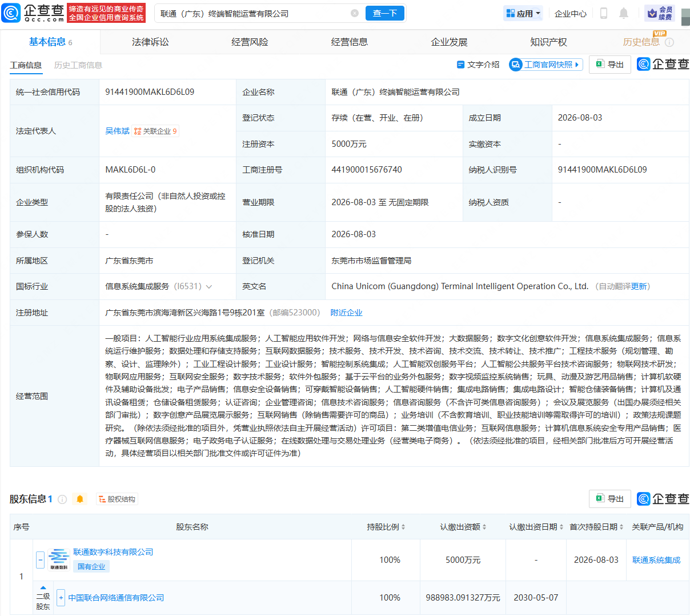The height and width of the screenshot is (616, 690).
Task: Clear the search box with the X icon
Action: pos(355,13)
